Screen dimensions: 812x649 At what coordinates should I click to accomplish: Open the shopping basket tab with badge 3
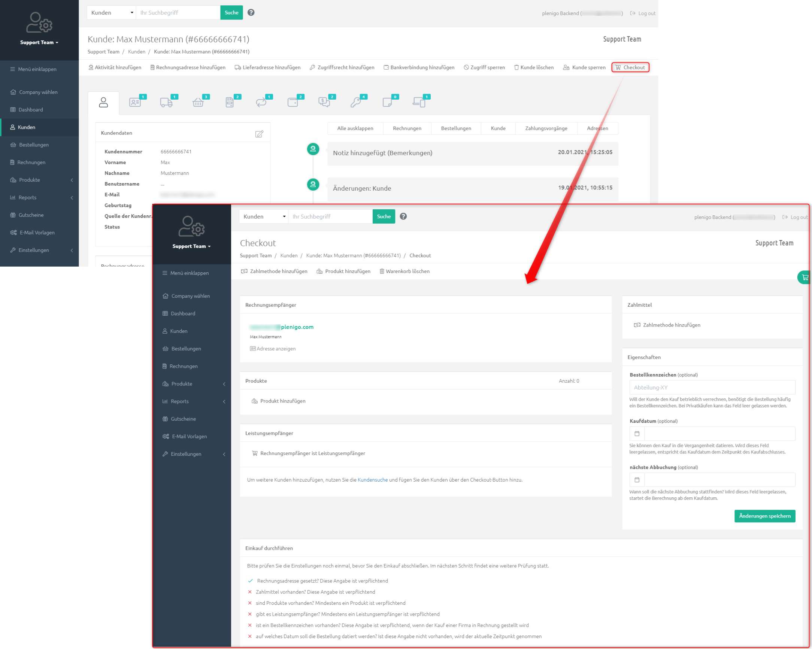coord(198,102)
